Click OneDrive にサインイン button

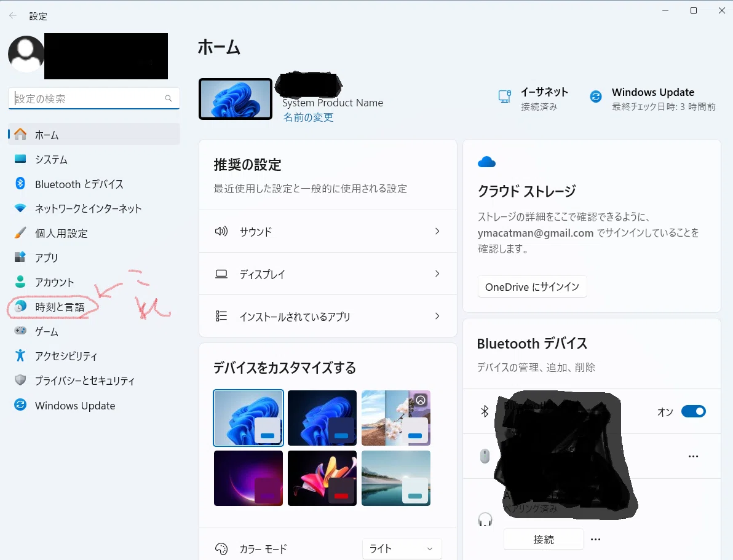[x=532, y=287]
